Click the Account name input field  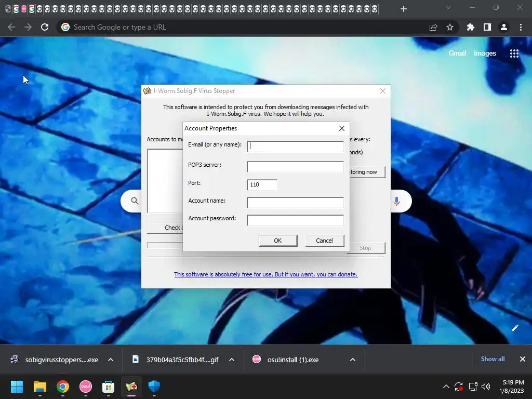click(295, 203)
